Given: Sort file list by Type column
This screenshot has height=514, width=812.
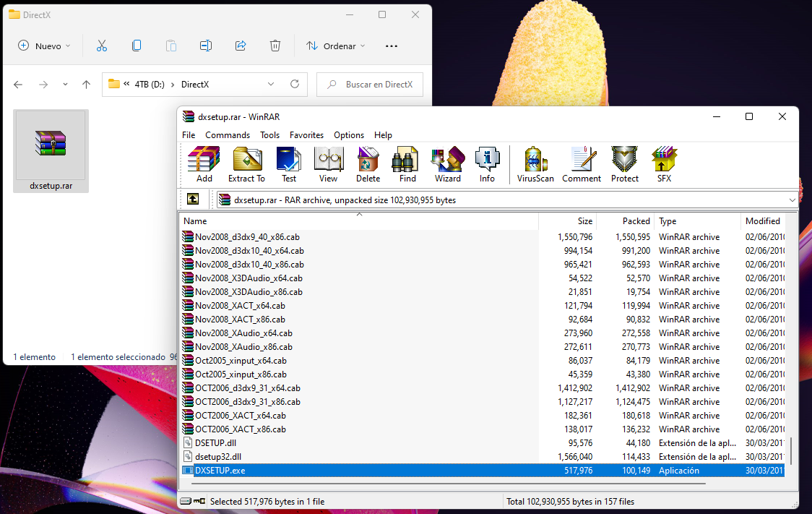Looking at the screenshot, I should 698,220.
